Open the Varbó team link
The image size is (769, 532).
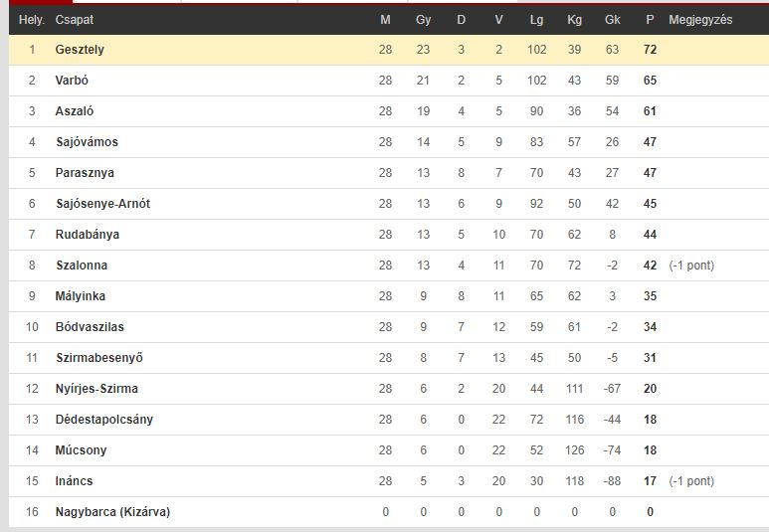click(72, 81)
